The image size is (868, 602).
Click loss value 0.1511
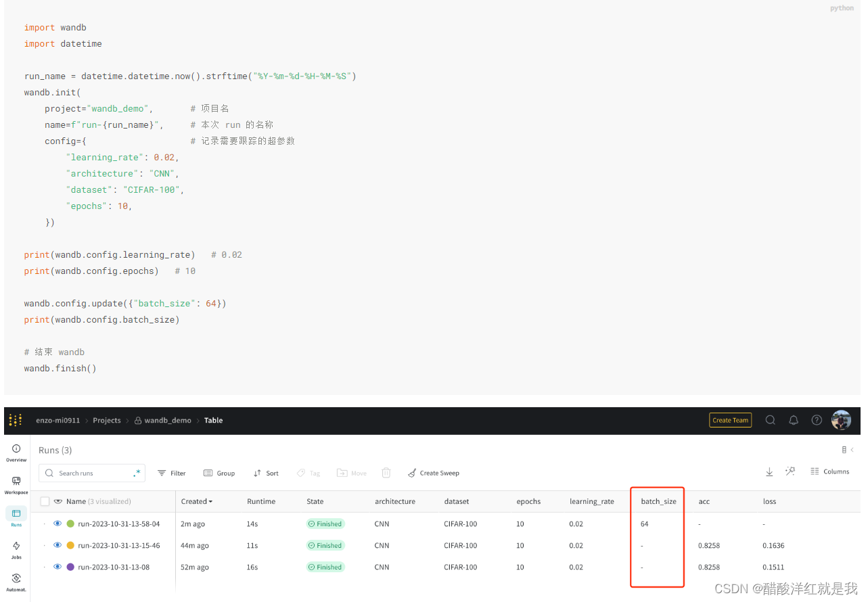pos(773,567)
